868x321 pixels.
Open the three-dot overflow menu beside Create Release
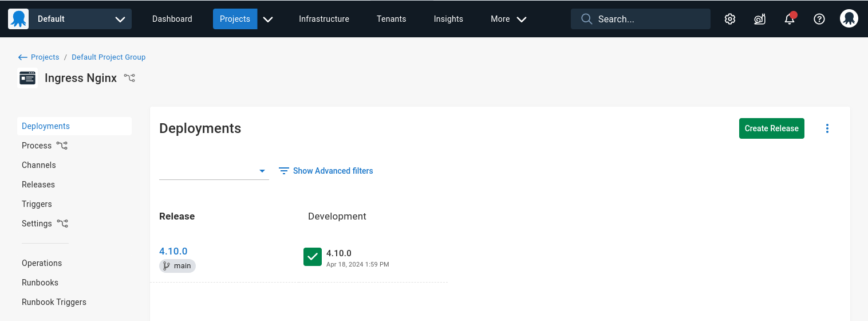(x=827, y=128)
